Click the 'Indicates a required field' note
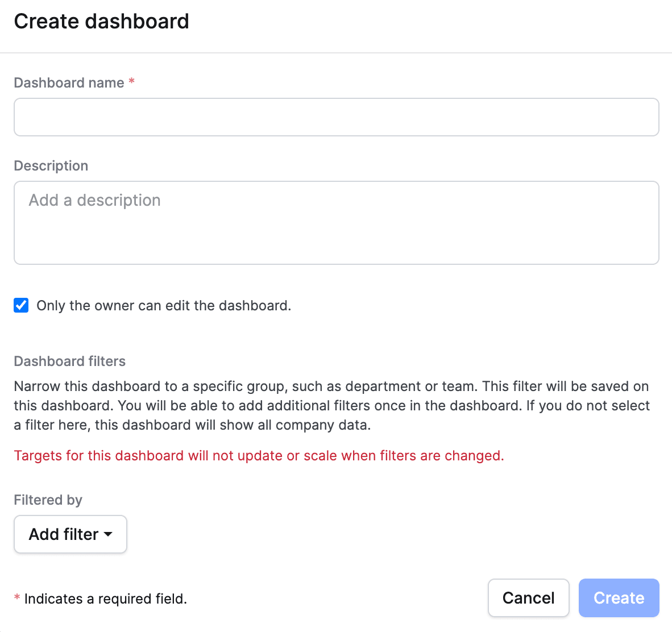 (x=106, y=599)
